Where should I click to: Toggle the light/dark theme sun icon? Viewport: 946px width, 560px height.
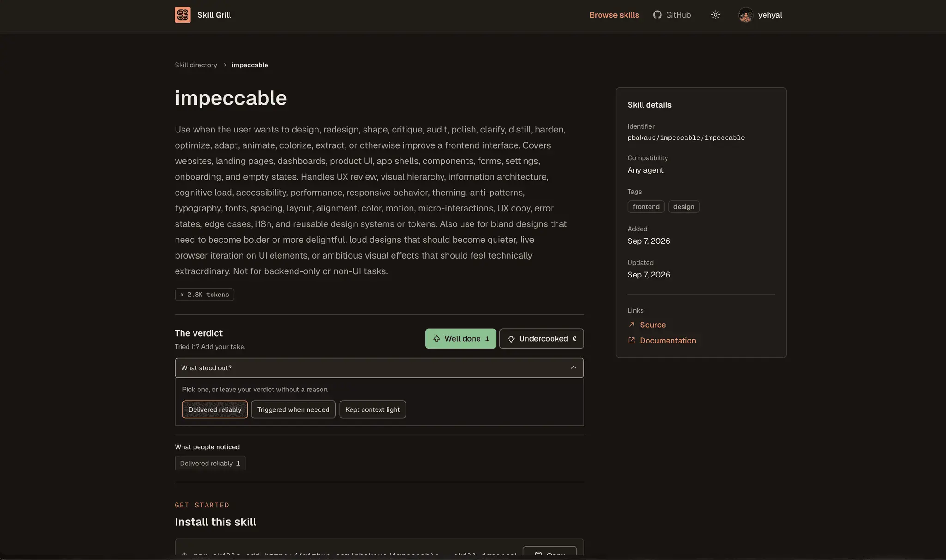tap(716, 15)
